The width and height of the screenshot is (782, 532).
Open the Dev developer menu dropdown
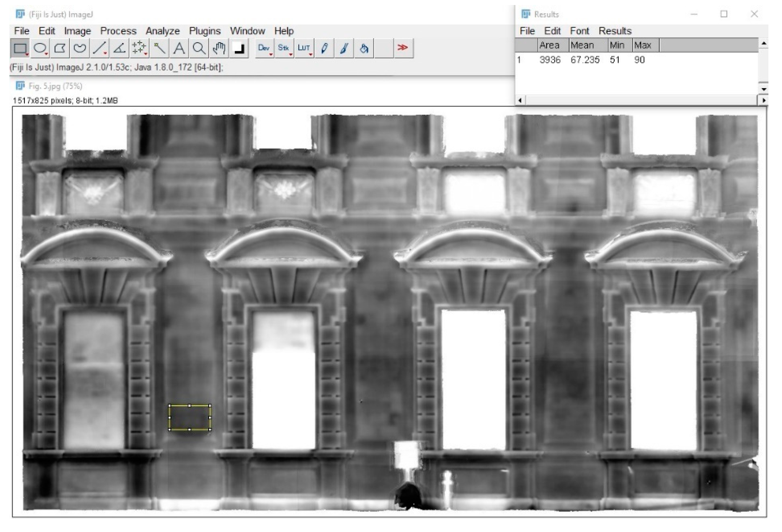(x=265, y=48)
